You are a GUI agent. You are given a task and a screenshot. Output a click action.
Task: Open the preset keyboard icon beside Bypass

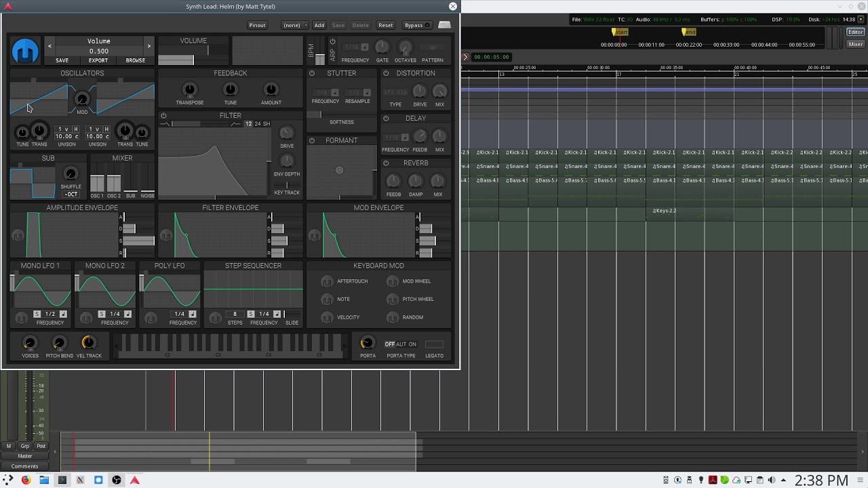pos(444,24)
